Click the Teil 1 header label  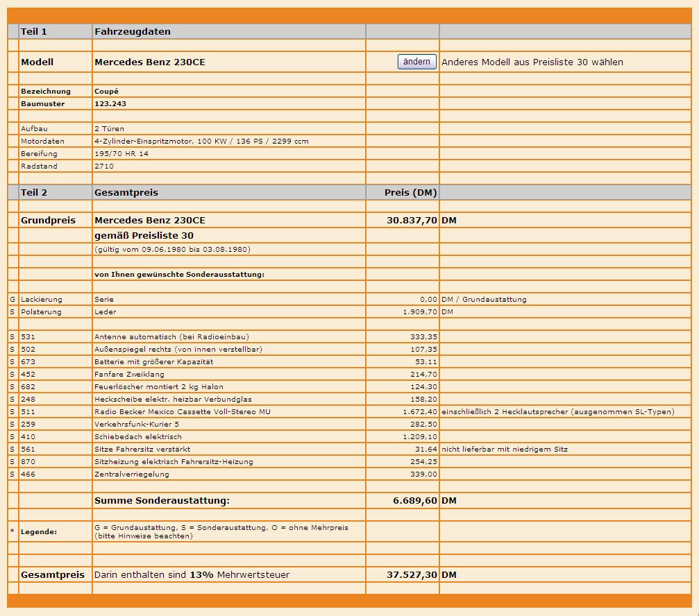pyautogui.click(x=34, y=32)
